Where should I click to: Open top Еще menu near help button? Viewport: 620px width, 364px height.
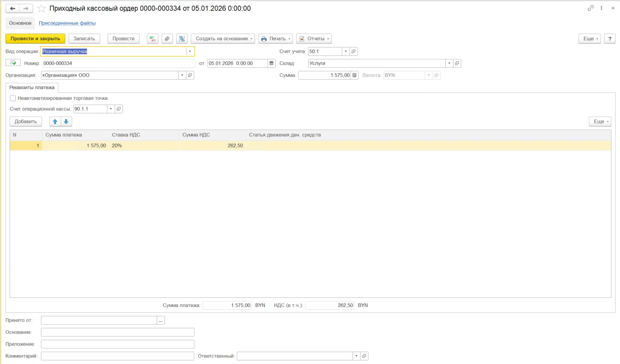click(590, 38)
